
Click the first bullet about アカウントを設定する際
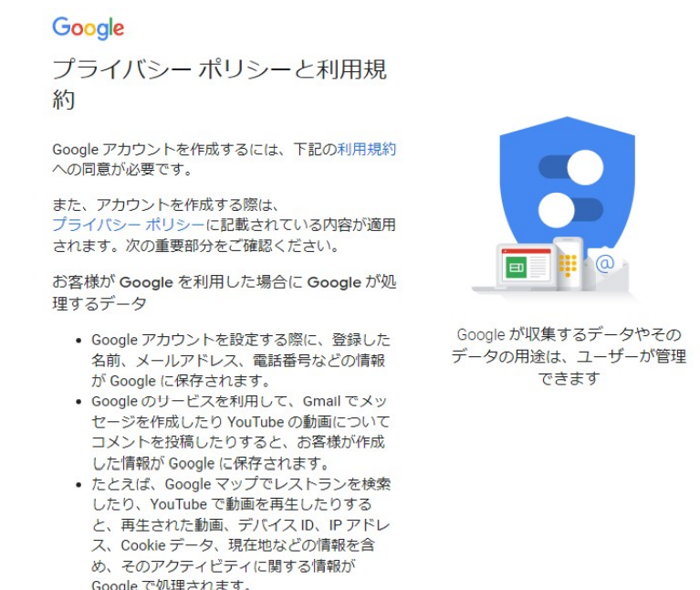point(241,360)
